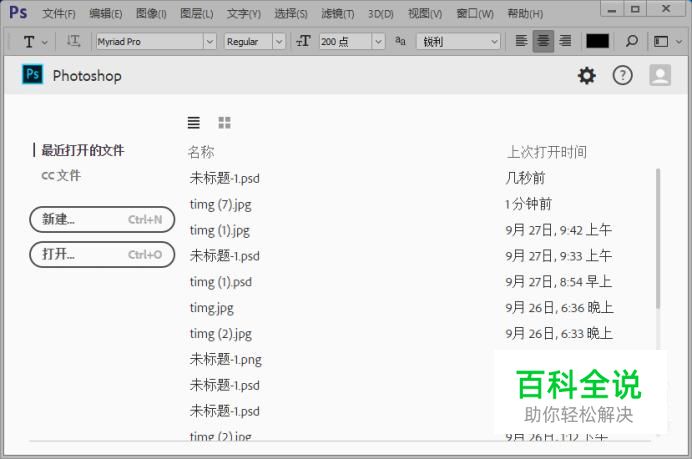Click the recent files scrollbar
The width and height of the screenshot is (692, 459).
(658, 238)
